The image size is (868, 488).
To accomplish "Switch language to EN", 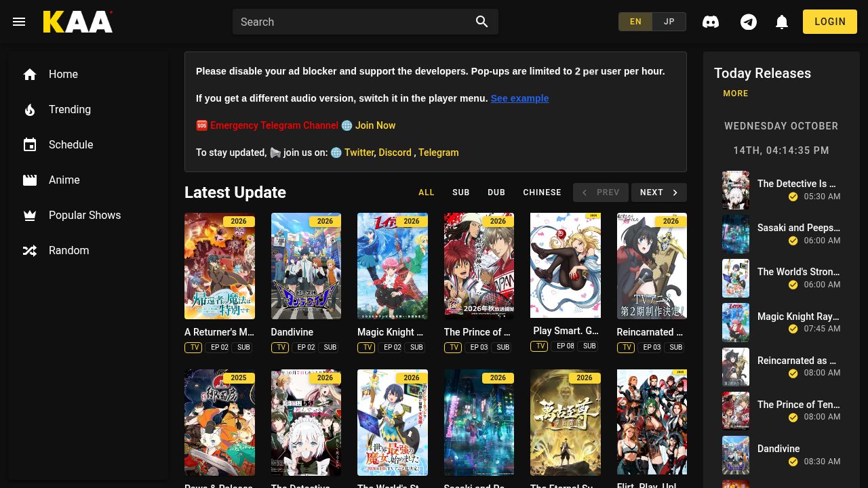I will 635,22.
